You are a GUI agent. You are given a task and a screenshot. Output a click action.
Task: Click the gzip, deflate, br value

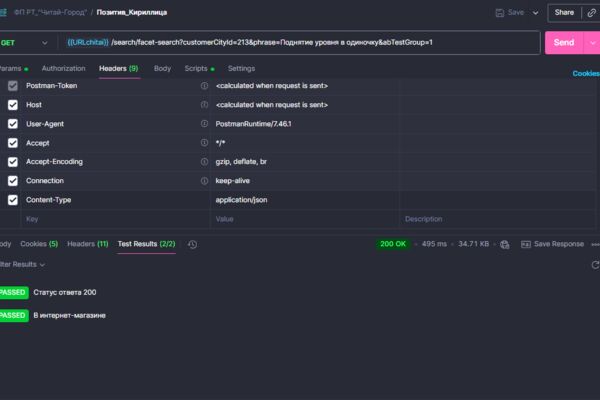pos(241,162)
